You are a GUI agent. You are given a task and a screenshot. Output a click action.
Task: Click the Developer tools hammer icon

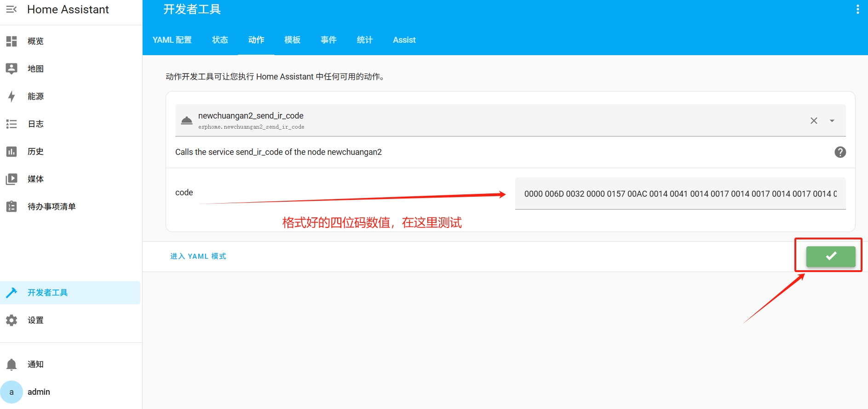(11, 293)
